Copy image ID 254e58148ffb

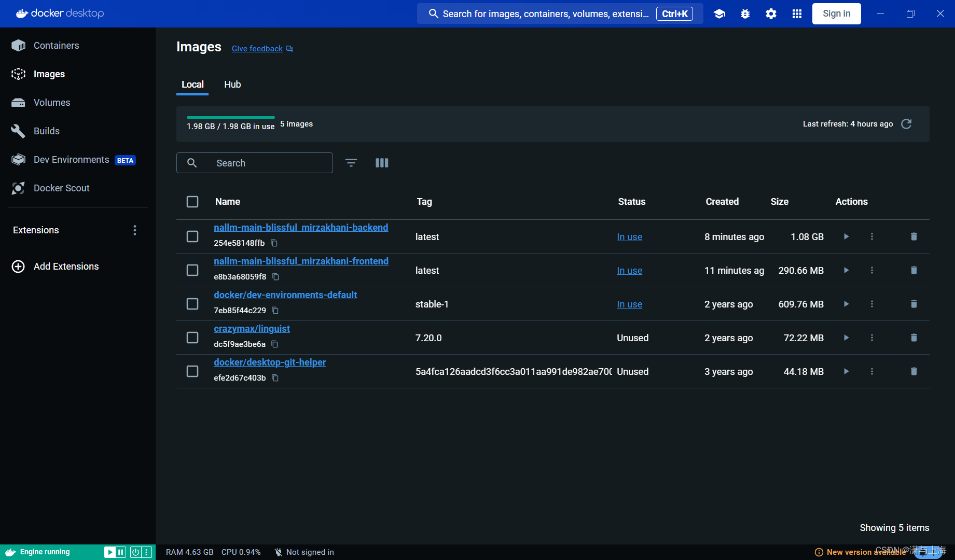(274, 243)
